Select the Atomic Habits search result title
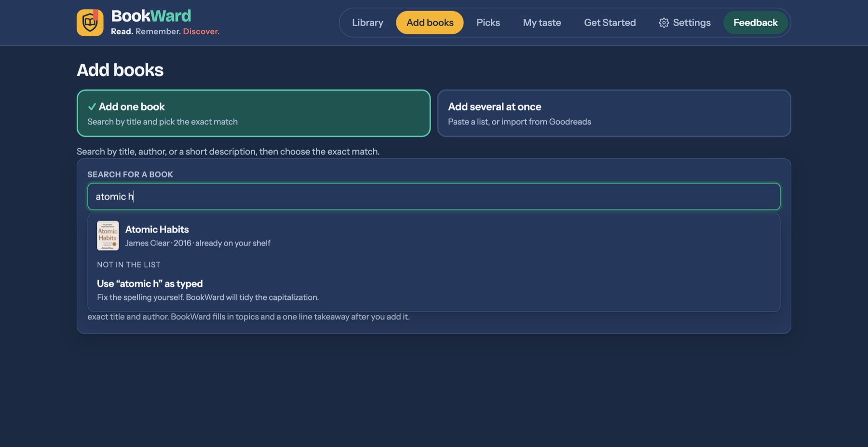The width and height of the screenshot is (868, 447). tap(157, 229)
